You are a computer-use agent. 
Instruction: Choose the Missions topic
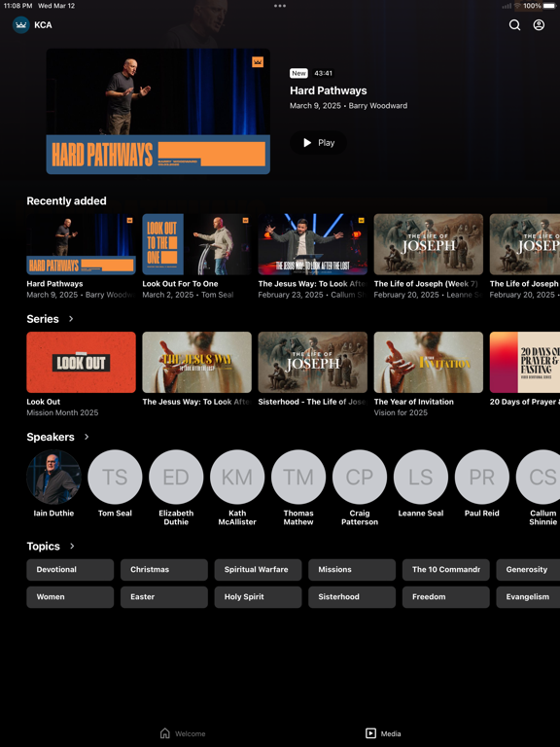point(352,570)
